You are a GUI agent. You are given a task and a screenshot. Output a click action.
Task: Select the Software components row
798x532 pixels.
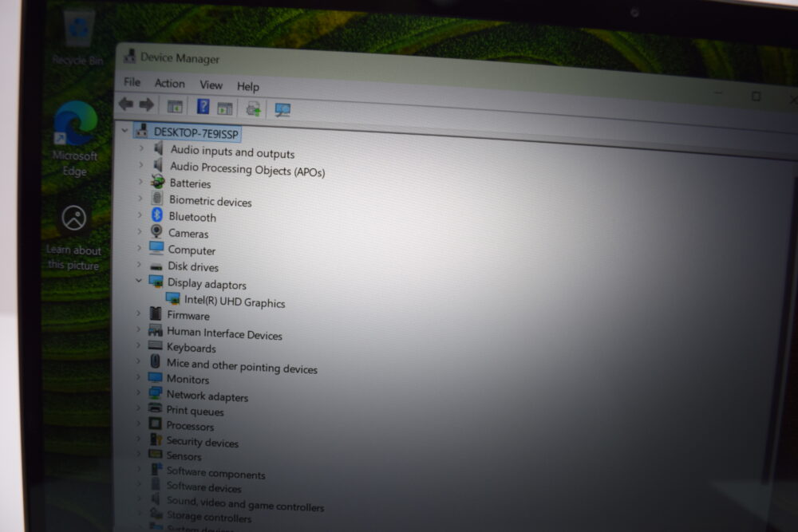tap(215, 473)
